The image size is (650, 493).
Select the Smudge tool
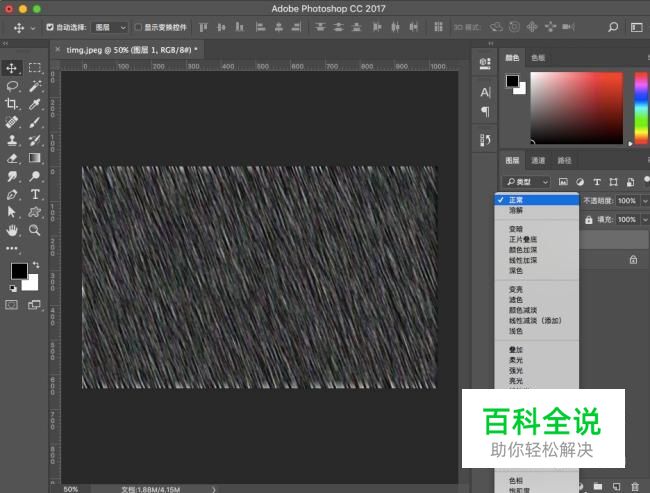(x=12, y=176)
